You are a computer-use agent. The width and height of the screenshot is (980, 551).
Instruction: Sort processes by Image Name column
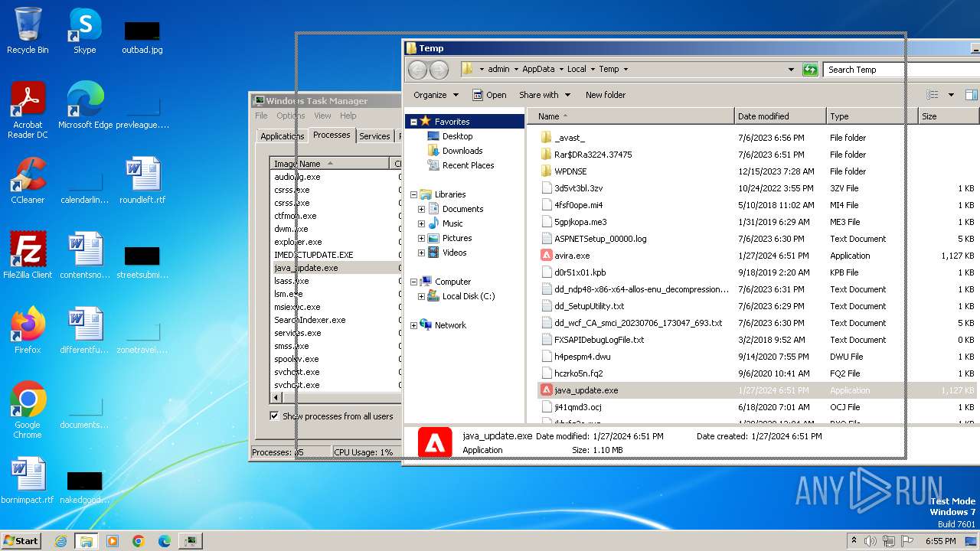point(330,164)
